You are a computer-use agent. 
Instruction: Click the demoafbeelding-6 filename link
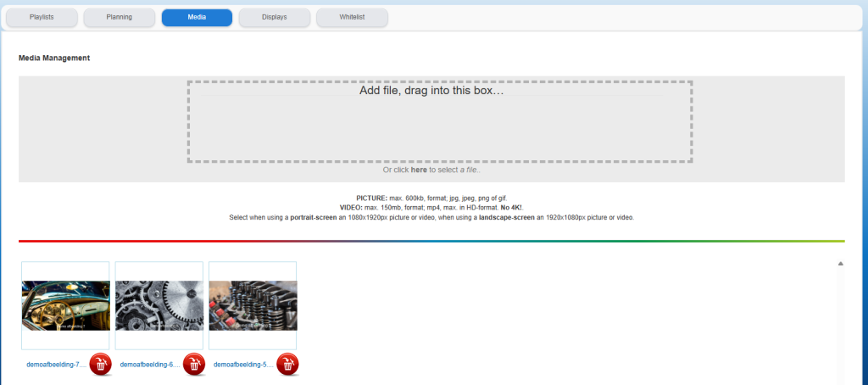tap(150, 365)
